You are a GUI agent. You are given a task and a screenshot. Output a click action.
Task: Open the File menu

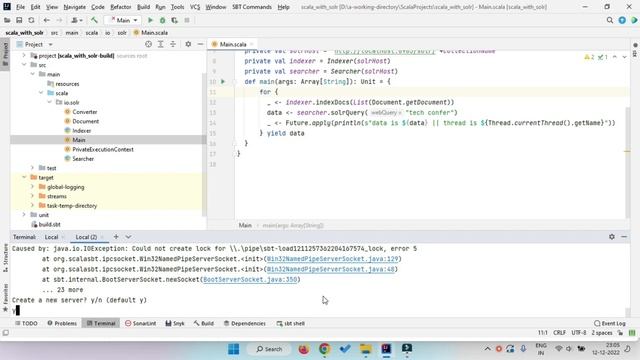[20, 7]
